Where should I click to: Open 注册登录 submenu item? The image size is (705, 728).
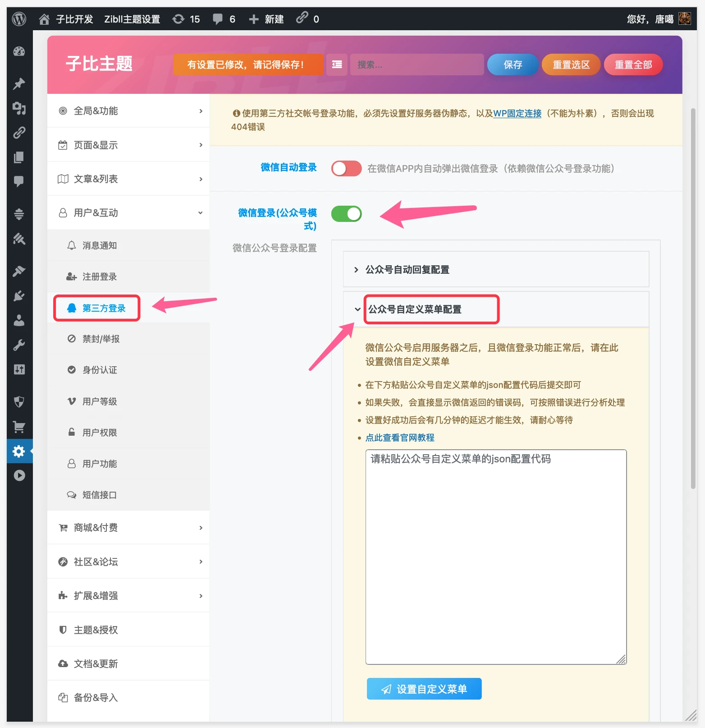[x=128, y=276]
